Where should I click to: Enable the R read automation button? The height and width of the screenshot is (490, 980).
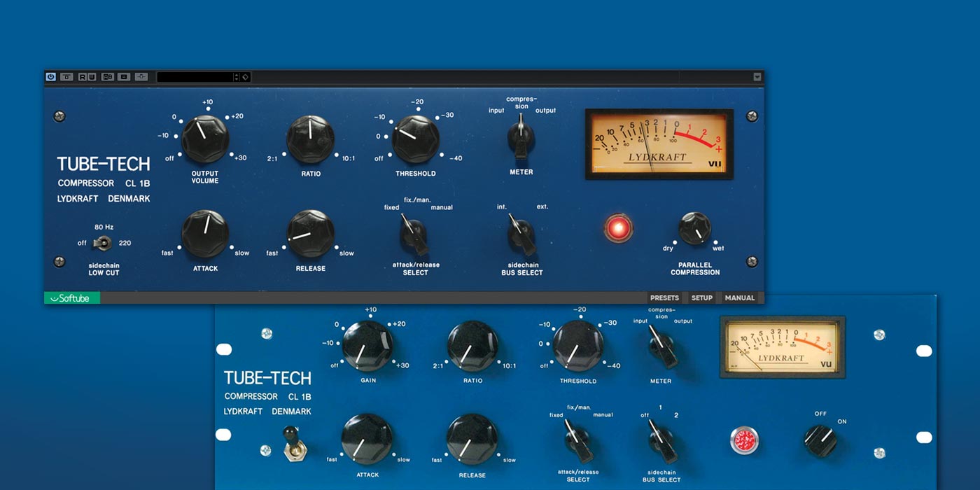click(x=83, y=77)
